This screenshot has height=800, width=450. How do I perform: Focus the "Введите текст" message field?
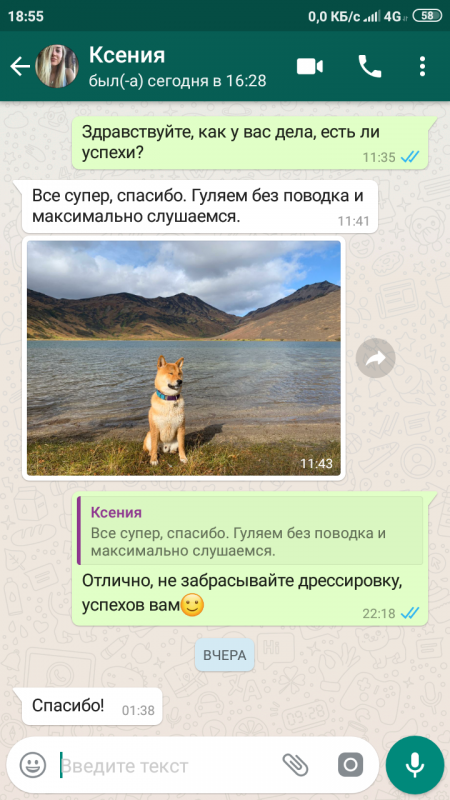(x=168, y=765)
